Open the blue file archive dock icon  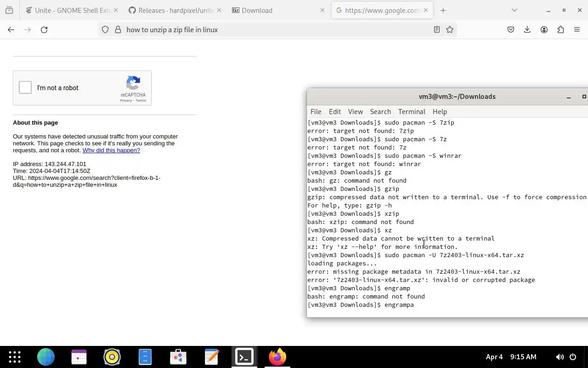(x=145, y=357)
